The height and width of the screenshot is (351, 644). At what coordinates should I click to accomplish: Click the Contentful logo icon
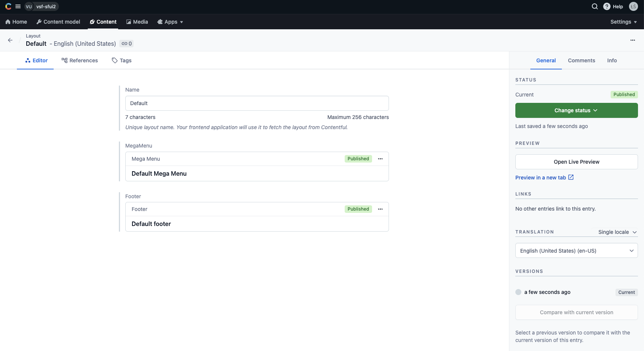point(8,6)
